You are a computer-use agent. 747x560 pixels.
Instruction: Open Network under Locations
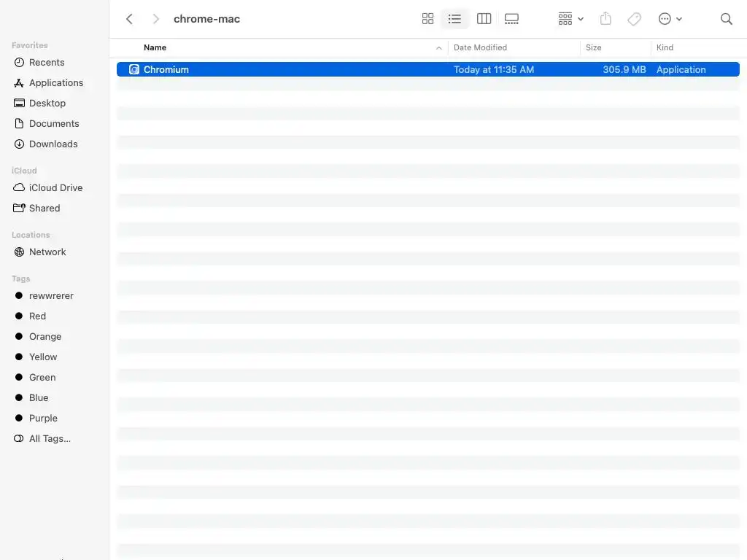[40, 252]
